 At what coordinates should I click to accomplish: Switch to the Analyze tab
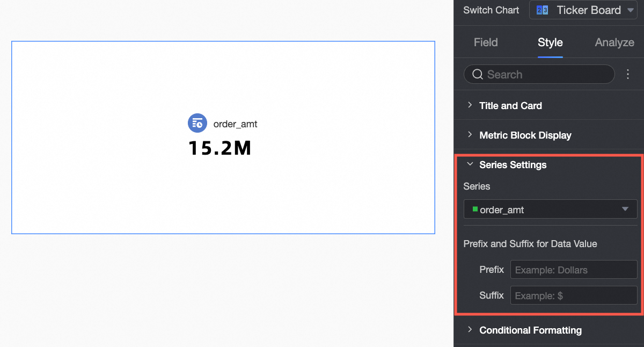point(614,42)
